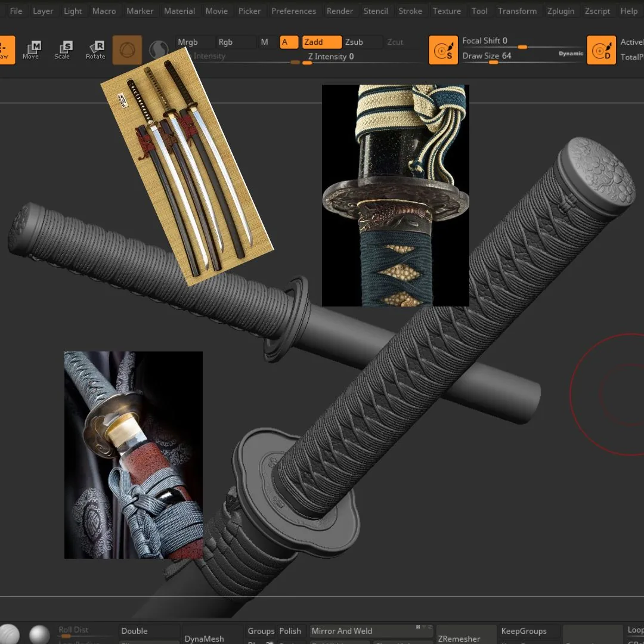Toggle the Dynamic draw size option
Screen dimensions: 644x644
click(x=571, y=54)
